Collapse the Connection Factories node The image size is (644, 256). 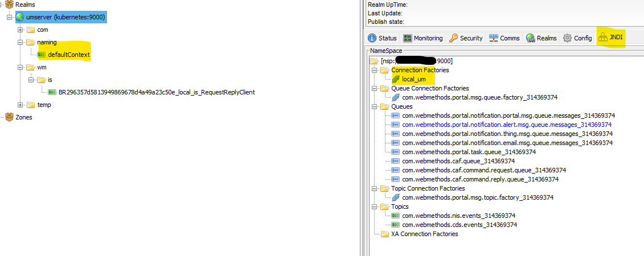[374, 70]
